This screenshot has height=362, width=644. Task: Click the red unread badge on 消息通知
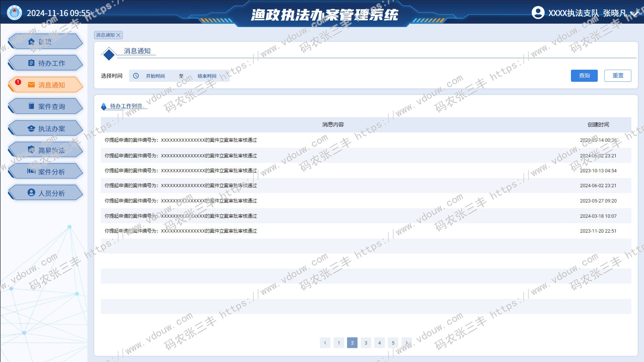[18, 82]
